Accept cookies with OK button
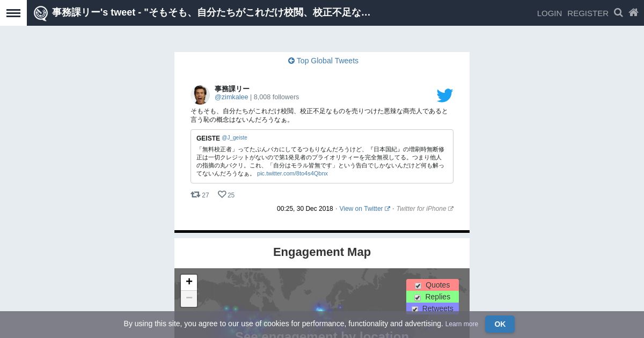 [x=500, y=324]
